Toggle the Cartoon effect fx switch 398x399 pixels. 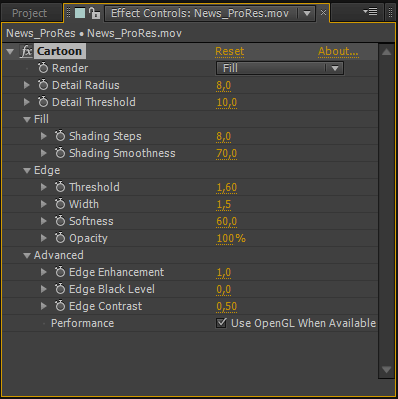(x=26, y=51)
